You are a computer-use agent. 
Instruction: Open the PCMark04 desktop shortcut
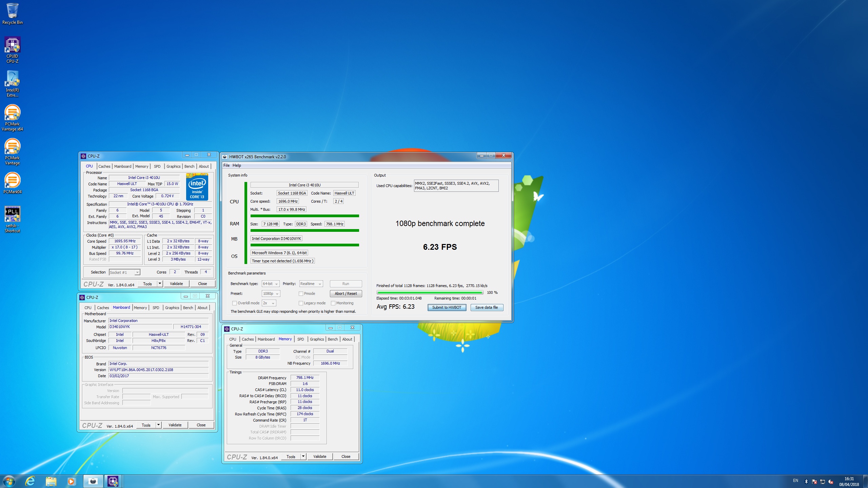pos(12,183)
